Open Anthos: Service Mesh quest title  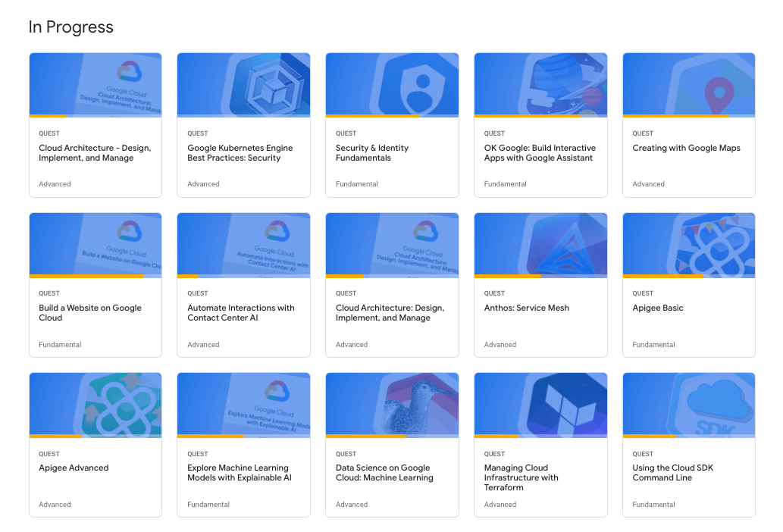[526, 308]
